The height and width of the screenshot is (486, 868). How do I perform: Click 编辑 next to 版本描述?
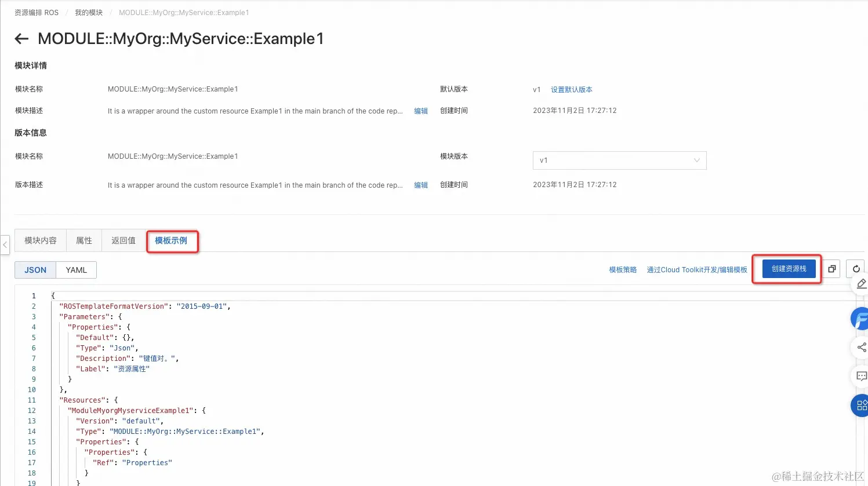(421, 185)
